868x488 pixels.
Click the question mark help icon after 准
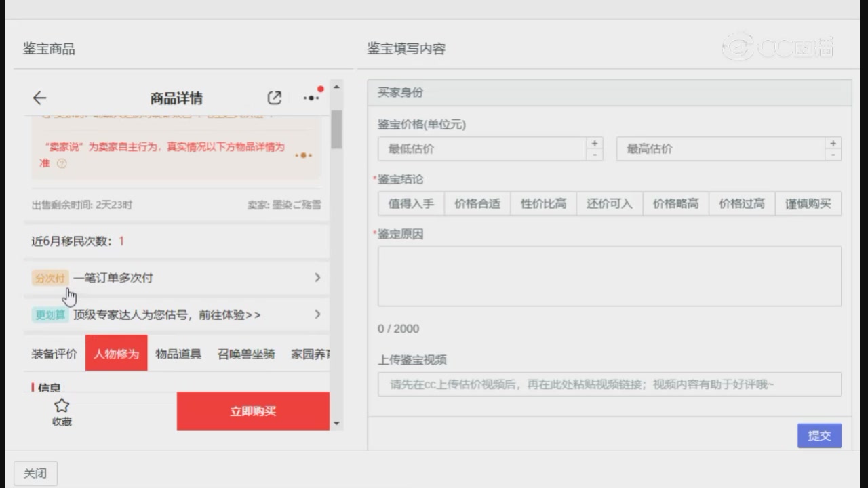tap(62, 163)
